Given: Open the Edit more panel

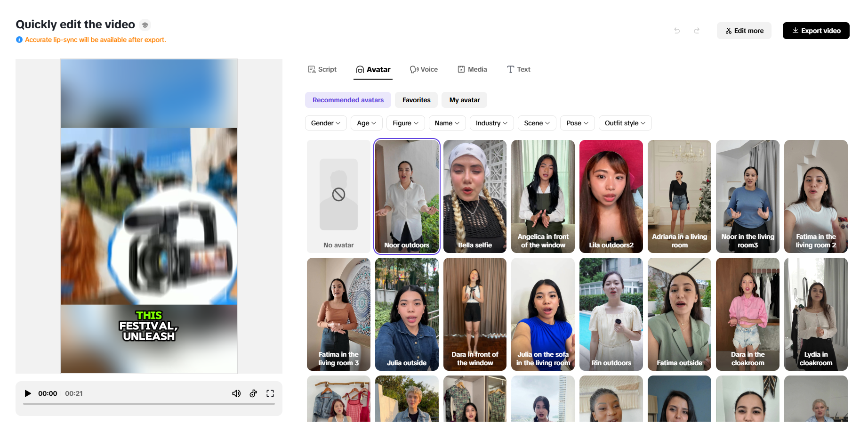Looking at the screenshot, I should (x=744, y=30).
